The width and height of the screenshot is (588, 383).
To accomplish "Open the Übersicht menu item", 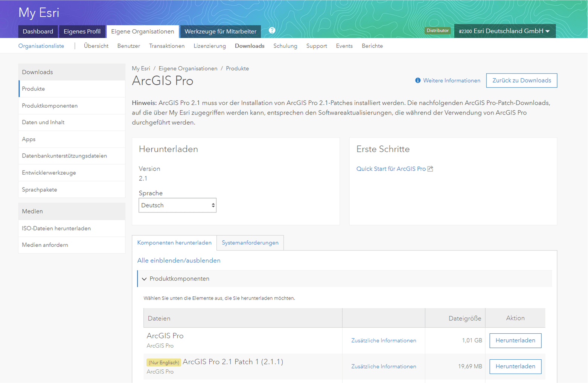I will (96, 46).
